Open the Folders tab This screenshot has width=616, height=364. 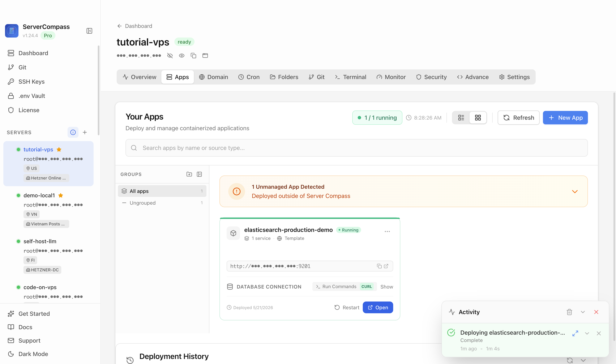(x=284, y=77)
